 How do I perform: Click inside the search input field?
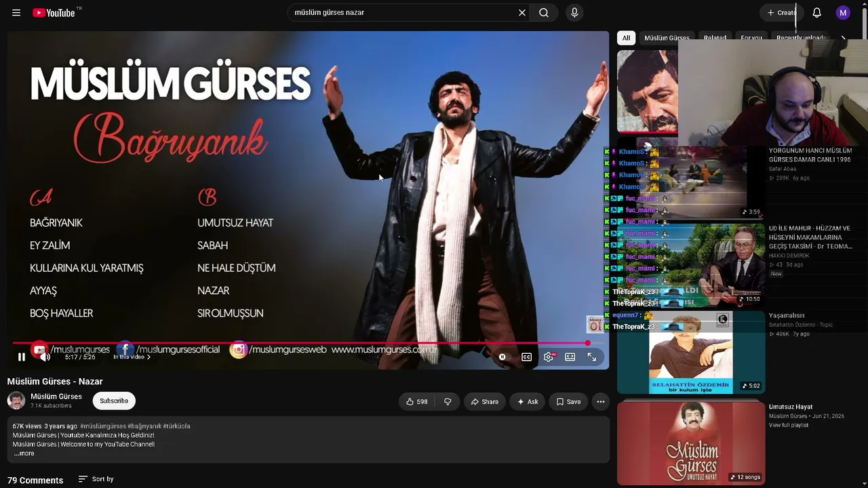pyautogui.click(x=403, y=13)
